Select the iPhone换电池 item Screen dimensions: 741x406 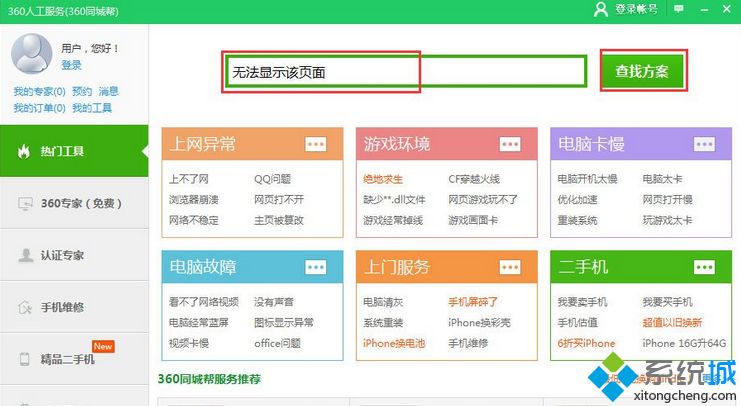coord(394,343)
